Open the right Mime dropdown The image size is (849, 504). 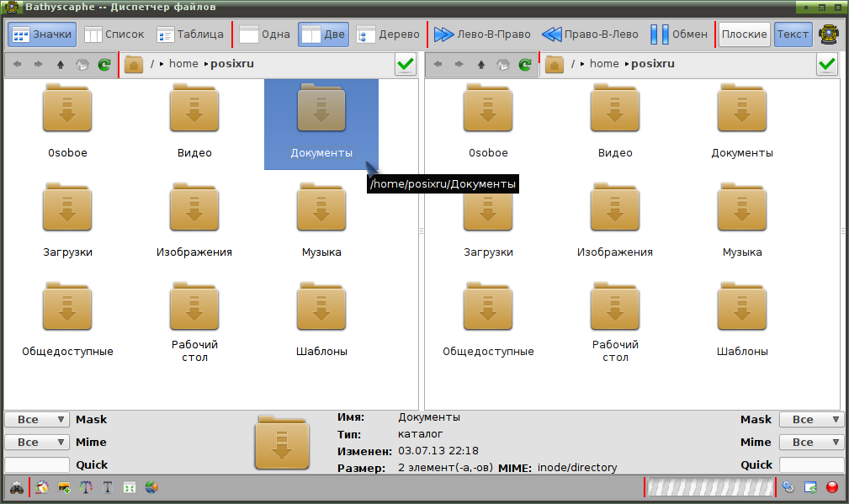pyautogui.click(x=812, y=443)
